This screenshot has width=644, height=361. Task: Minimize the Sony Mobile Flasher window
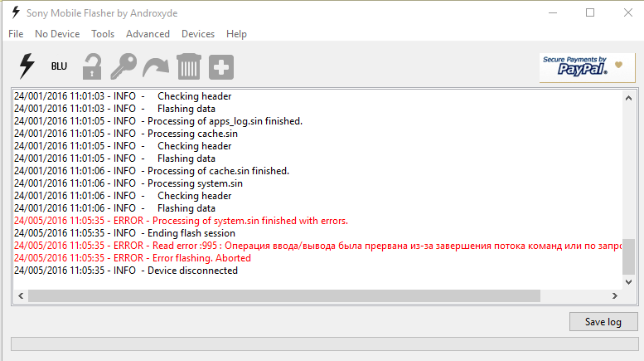coord(553,12)
